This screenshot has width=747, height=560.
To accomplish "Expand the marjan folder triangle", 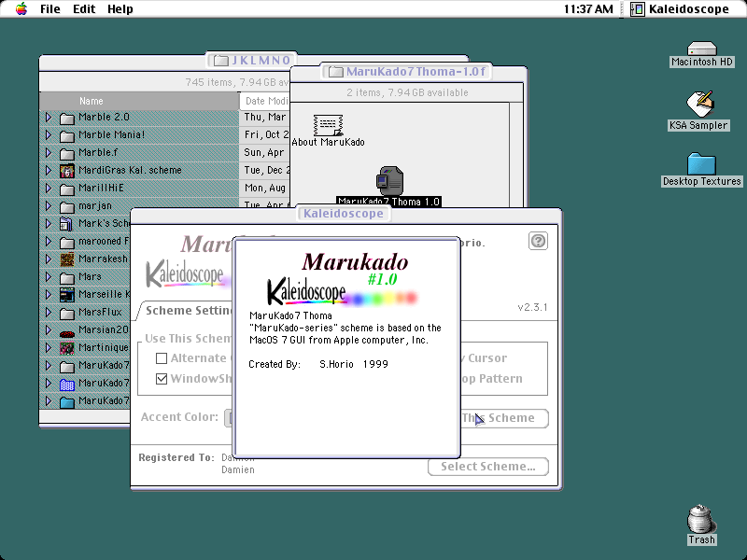I will (49, 205).
